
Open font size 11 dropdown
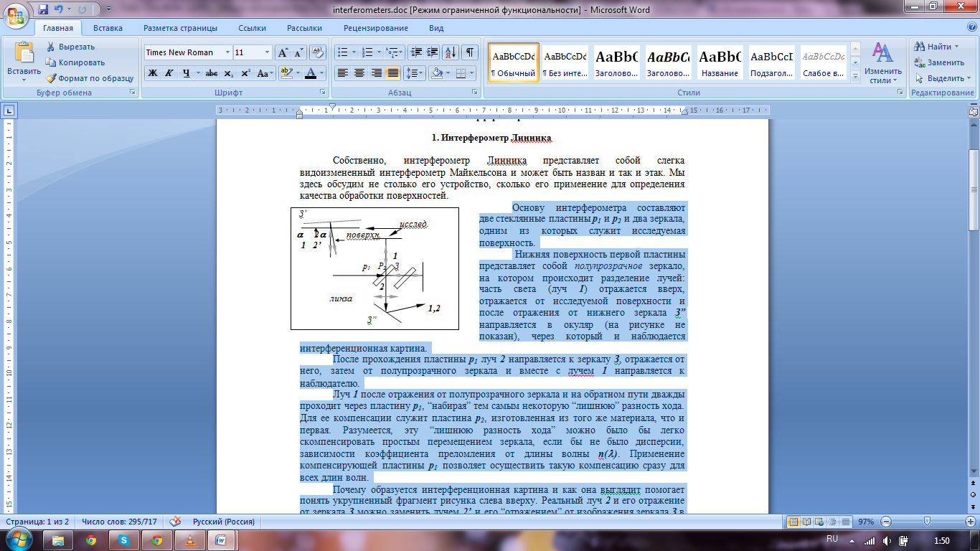pyautogui.click(x=268, y=52)
